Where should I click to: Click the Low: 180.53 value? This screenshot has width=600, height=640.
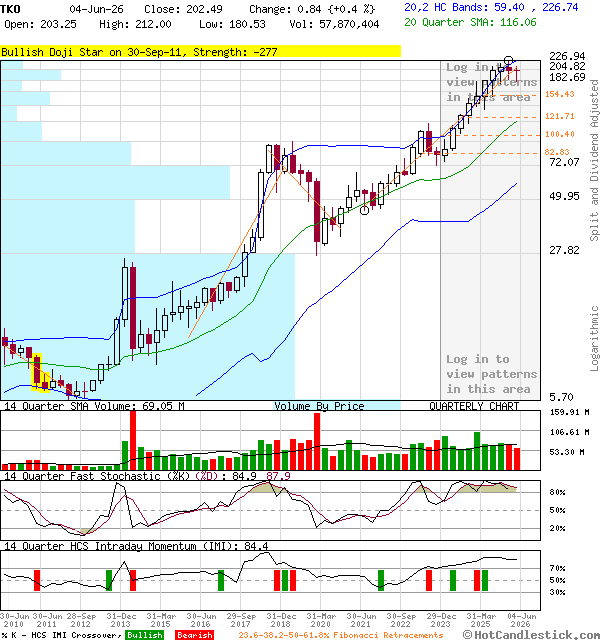(232, 24)
